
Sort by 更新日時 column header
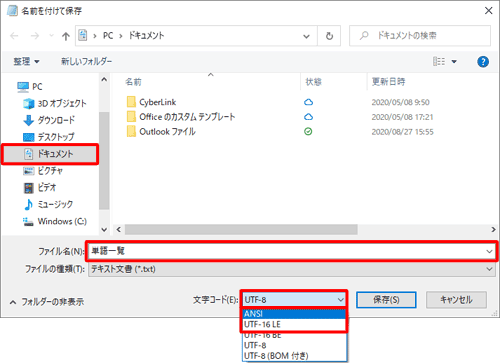[x=388, y=82]
